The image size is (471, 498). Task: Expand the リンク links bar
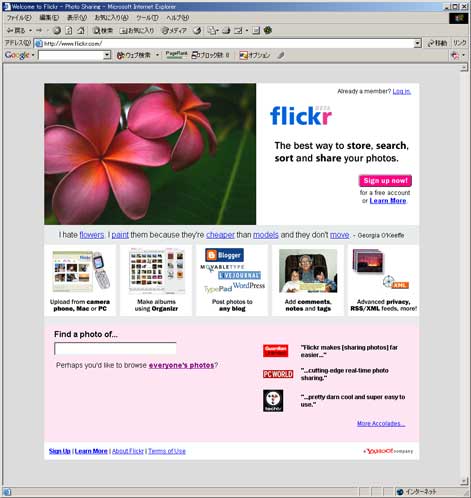[x=460, y=43]
